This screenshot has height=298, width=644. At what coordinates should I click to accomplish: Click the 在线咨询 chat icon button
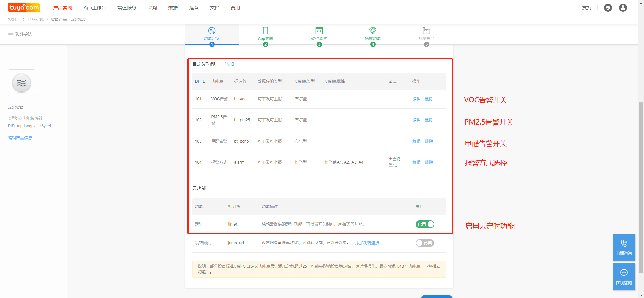pos(624,277)
